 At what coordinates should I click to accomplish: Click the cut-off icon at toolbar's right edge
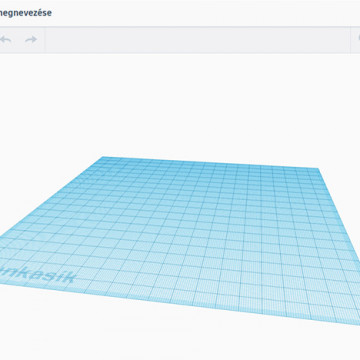point(358,38)
